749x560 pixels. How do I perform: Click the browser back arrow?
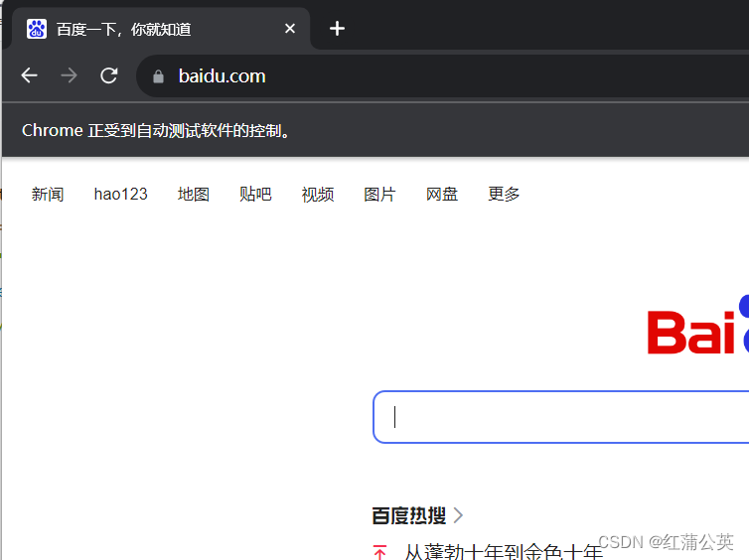click(x=30, y=75)
